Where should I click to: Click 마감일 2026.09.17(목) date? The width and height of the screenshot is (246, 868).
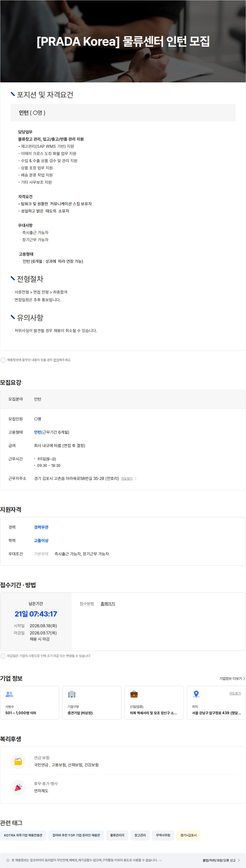coord(43,633)
